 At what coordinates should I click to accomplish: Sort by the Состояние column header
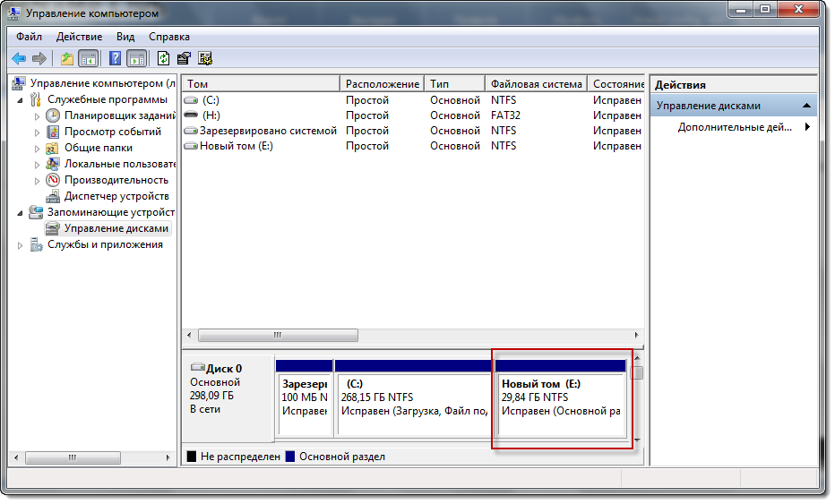click(616, 84)
